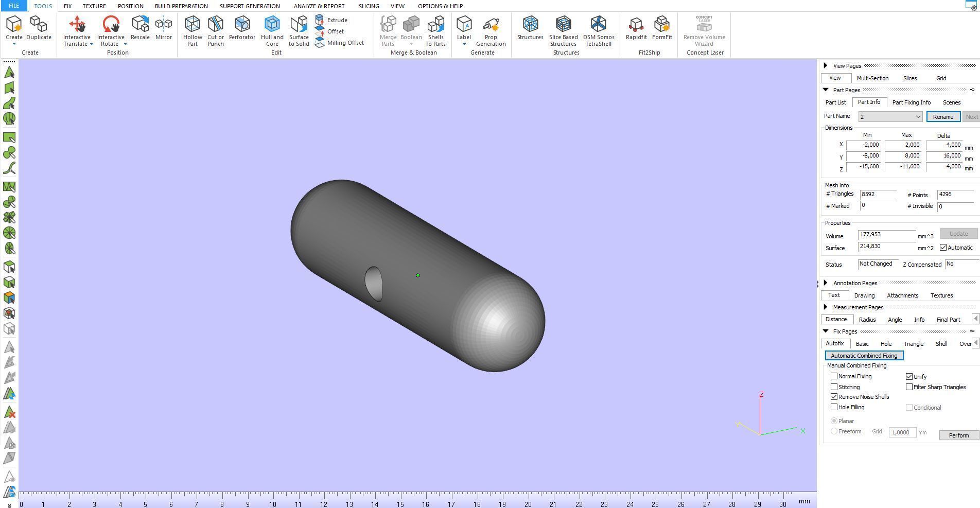Click the Next part button

coord(971,117)
